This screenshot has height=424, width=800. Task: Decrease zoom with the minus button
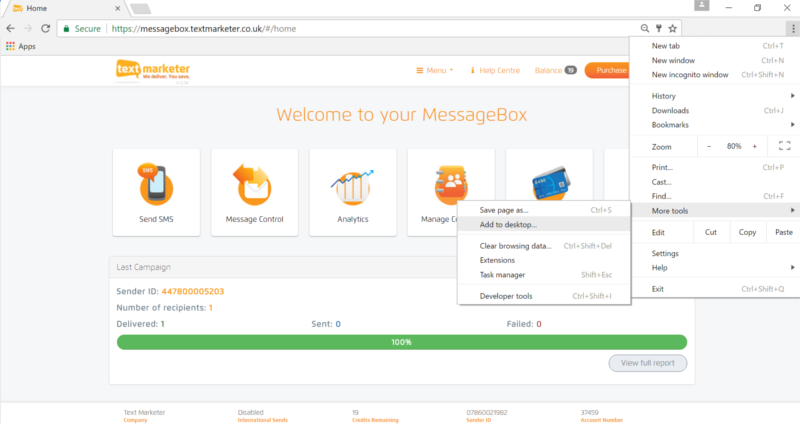pos(709,146)
